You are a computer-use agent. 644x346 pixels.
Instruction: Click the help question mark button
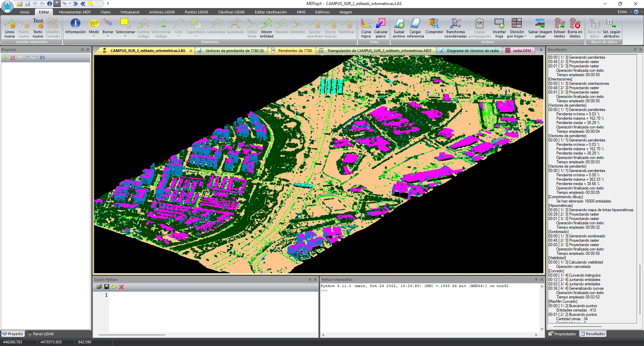pos(636,12)
